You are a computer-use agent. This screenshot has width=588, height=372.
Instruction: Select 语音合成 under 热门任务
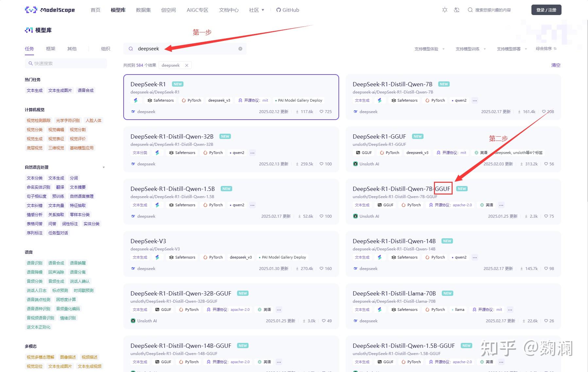tap(86, 91)
